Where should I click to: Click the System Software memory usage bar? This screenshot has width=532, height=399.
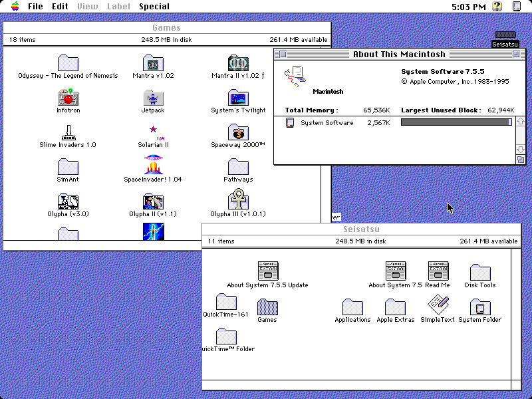pyautogui.click(x=456, y=122)
